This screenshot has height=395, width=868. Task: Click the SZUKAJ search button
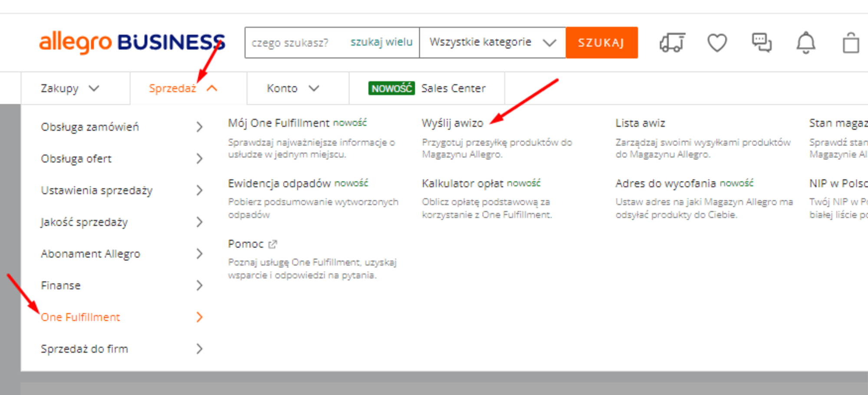tap(602, 42)
